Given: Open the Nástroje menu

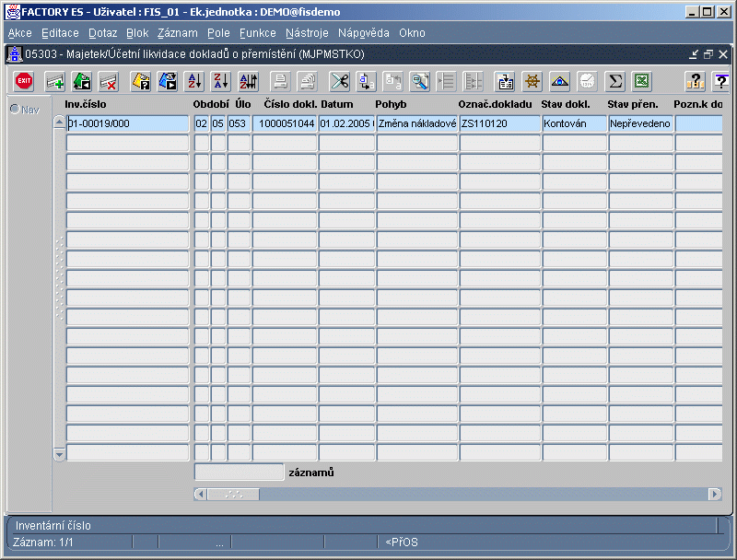Looking at the screenshot, I should point(307,33).
